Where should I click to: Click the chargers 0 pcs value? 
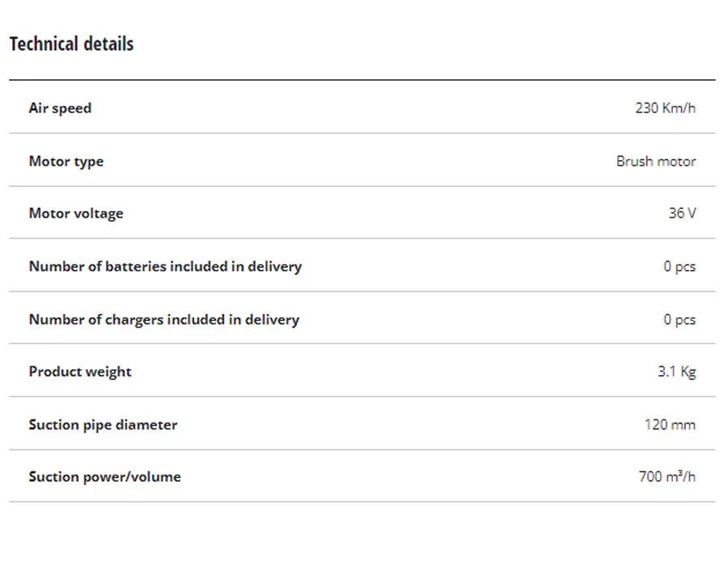[x=679, y=319]
